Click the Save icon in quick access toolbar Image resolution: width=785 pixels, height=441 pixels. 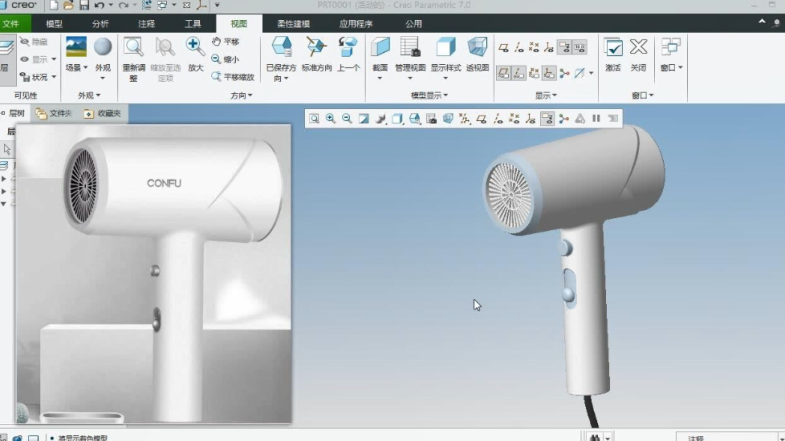click(83, 5)
